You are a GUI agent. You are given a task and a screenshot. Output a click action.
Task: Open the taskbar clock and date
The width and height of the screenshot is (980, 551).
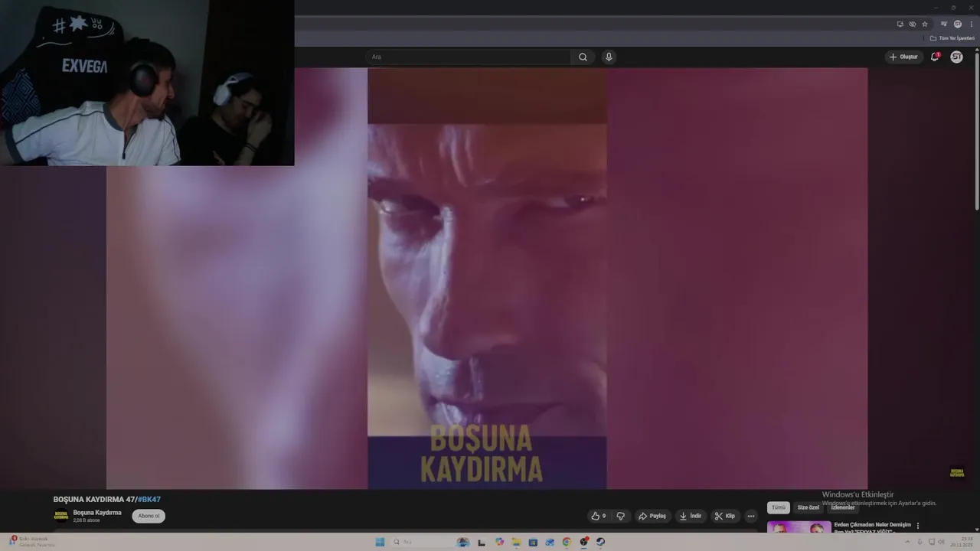point(962,542)
